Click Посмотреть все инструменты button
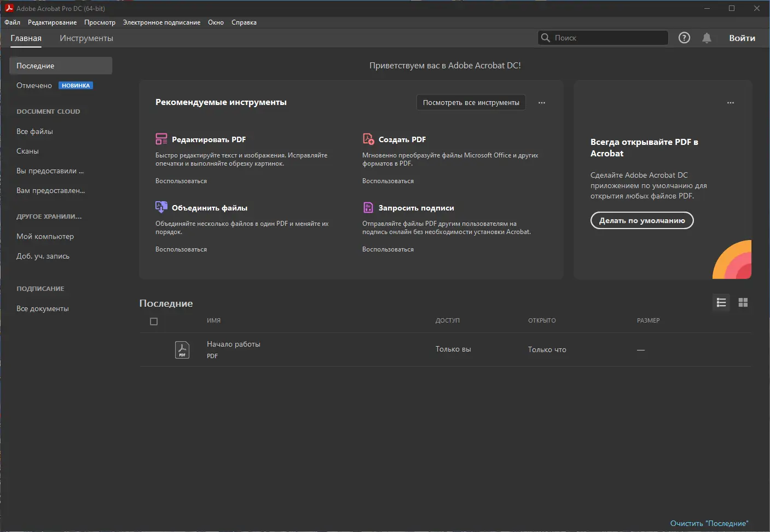 pyautogui.click(x=471, y=103)
